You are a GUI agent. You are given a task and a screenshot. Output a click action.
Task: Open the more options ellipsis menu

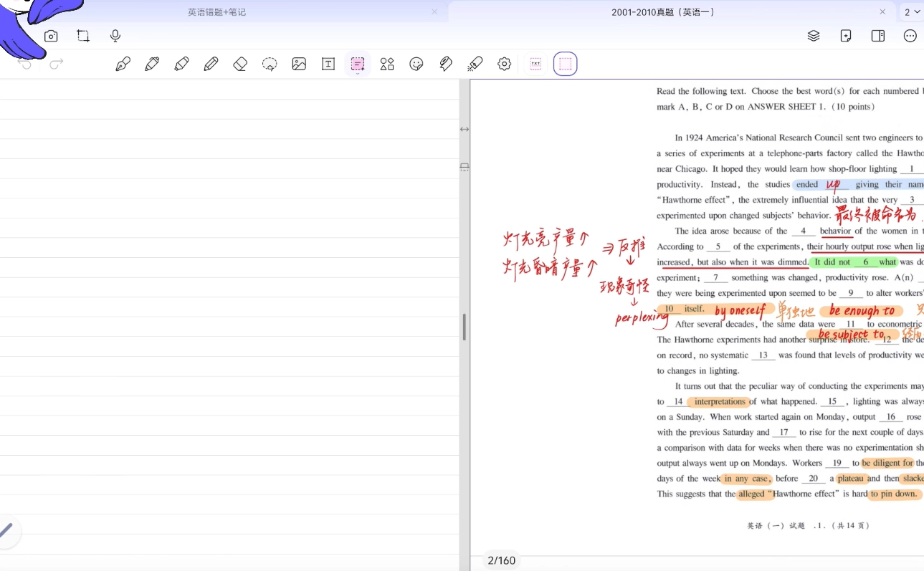(x=910, y=36)
